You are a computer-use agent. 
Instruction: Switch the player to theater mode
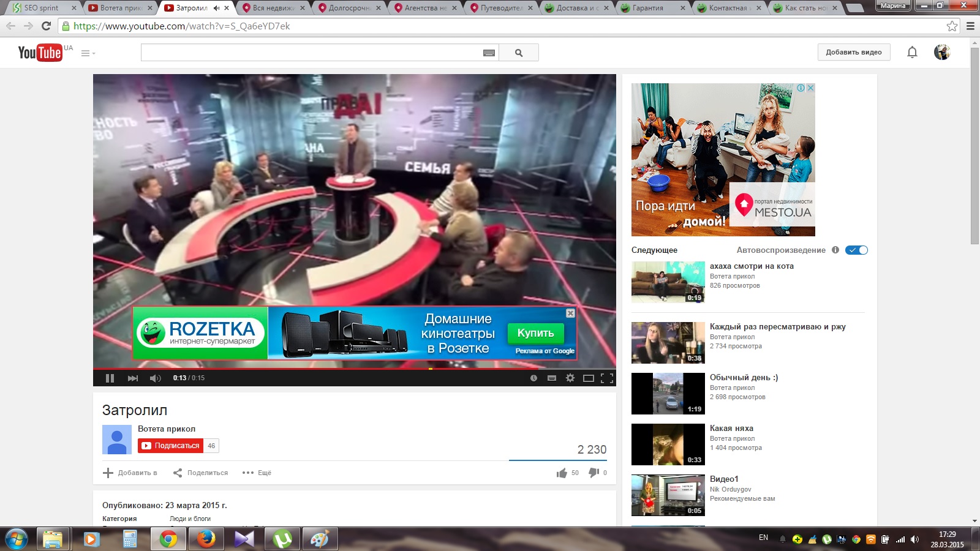tap(589, 378)
